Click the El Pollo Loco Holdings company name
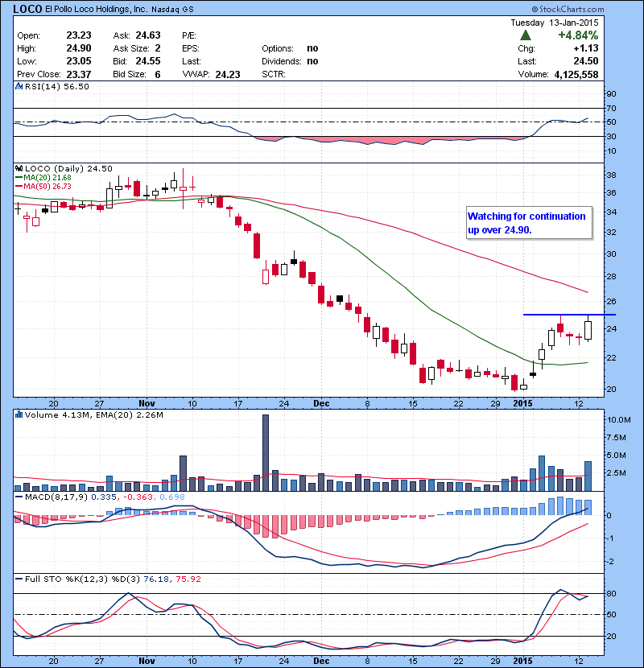This screenshot has width=644, height=668. [97, 10]
